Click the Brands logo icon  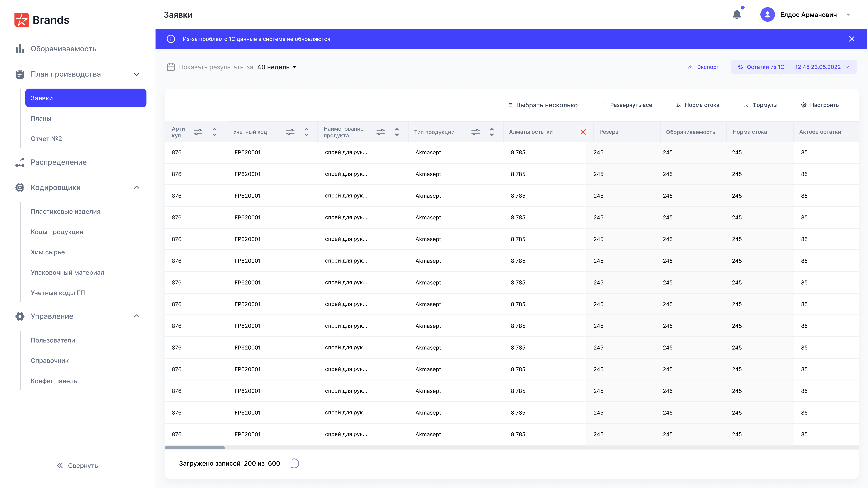tap(22, 20)
